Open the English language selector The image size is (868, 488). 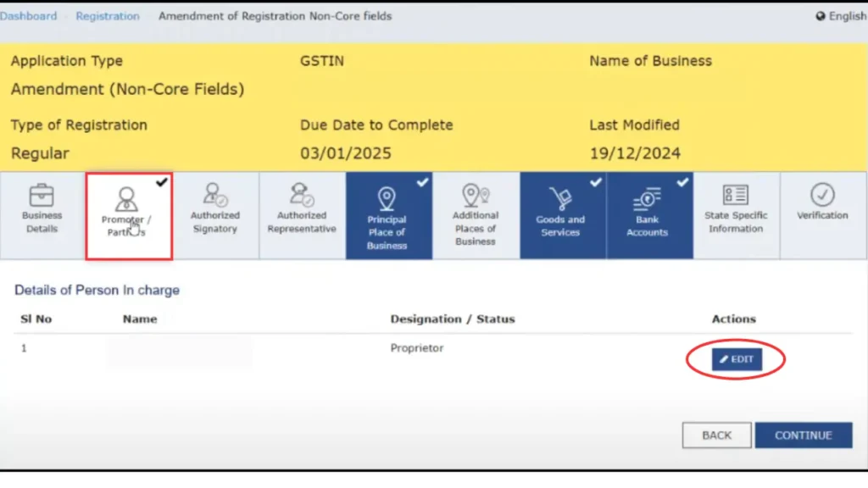(840, 16)
